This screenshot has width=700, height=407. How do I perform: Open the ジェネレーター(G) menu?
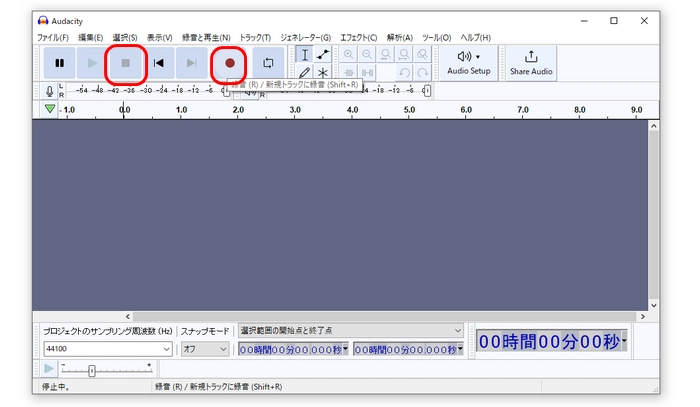(305, 37)
